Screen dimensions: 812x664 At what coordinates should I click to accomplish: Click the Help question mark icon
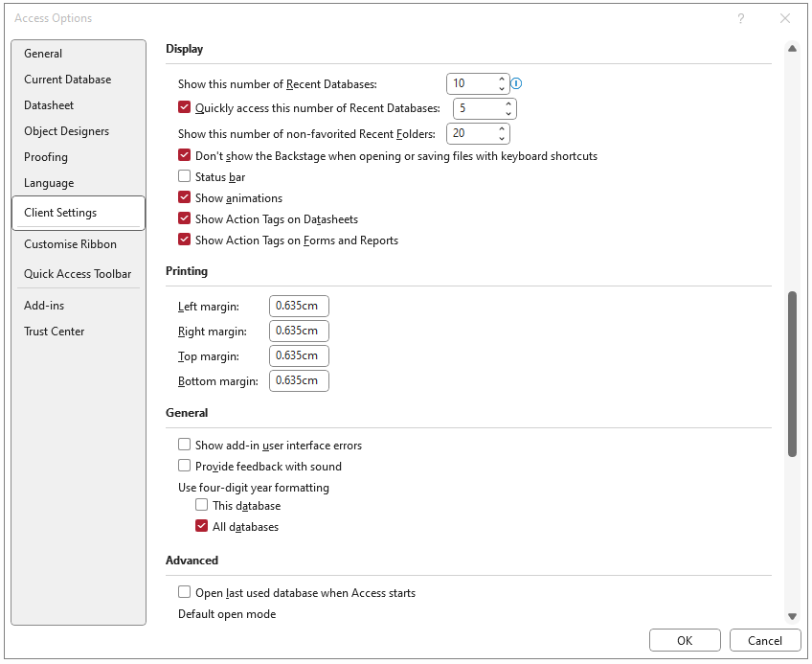[740, 18]
